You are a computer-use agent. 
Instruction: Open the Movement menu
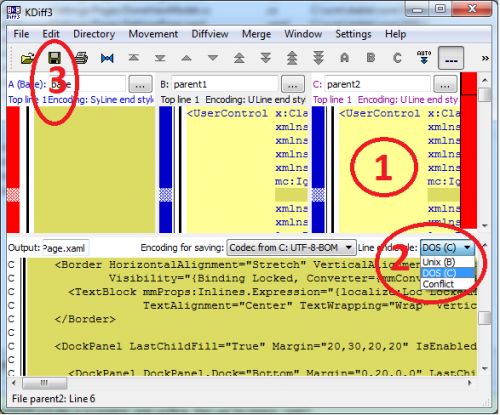[153, 34]
